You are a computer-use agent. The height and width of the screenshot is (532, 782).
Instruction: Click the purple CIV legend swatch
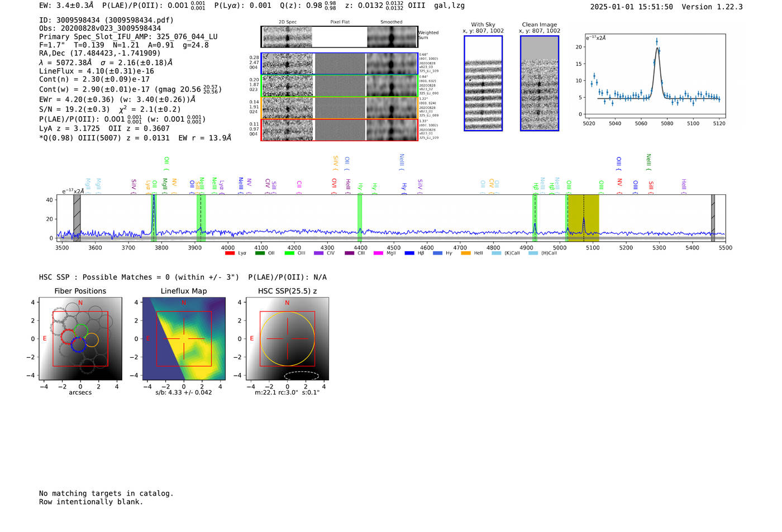(319, 253)
